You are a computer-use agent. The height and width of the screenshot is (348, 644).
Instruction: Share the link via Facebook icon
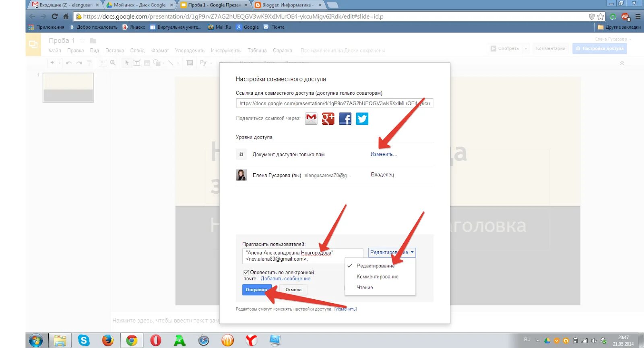pos(345,119)
